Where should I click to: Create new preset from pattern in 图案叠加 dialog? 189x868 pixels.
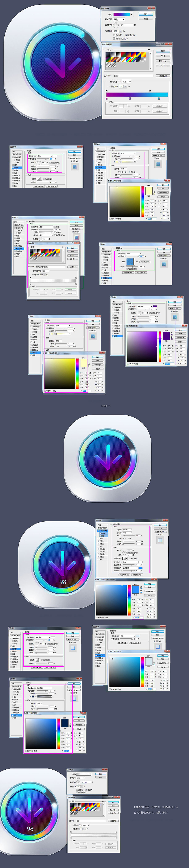(x=137, y=262)
